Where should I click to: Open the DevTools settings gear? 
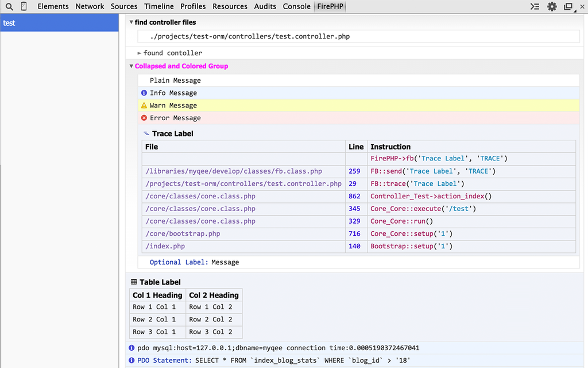[x=552, y=6]
